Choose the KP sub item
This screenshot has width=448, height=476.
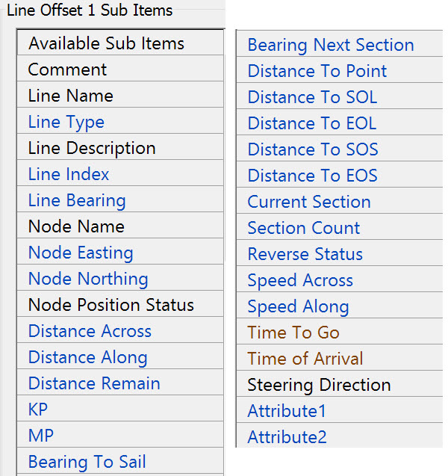click(x=38, y=409)
